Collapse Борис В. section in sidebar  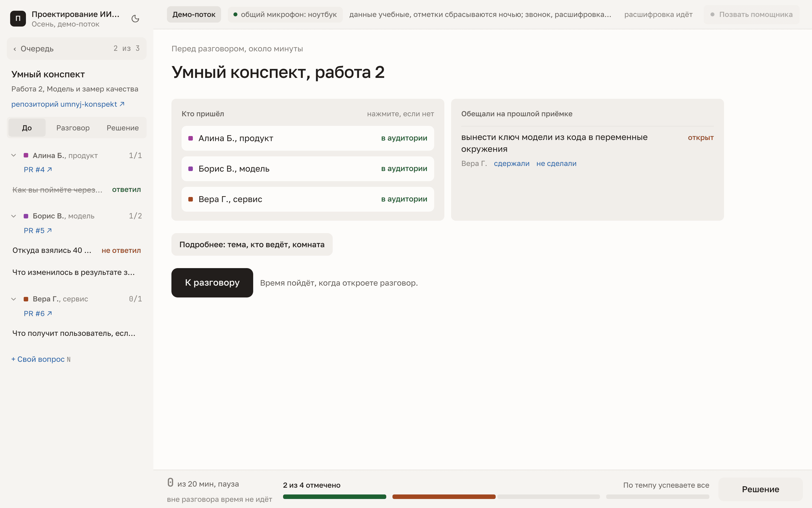click(x=14, y=216)
